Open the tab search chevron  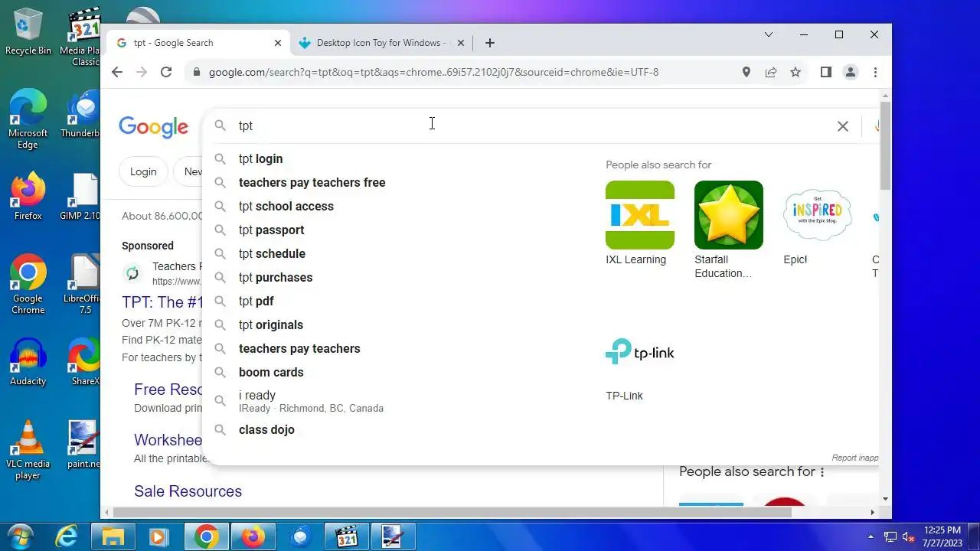click(x=769, y=34)
